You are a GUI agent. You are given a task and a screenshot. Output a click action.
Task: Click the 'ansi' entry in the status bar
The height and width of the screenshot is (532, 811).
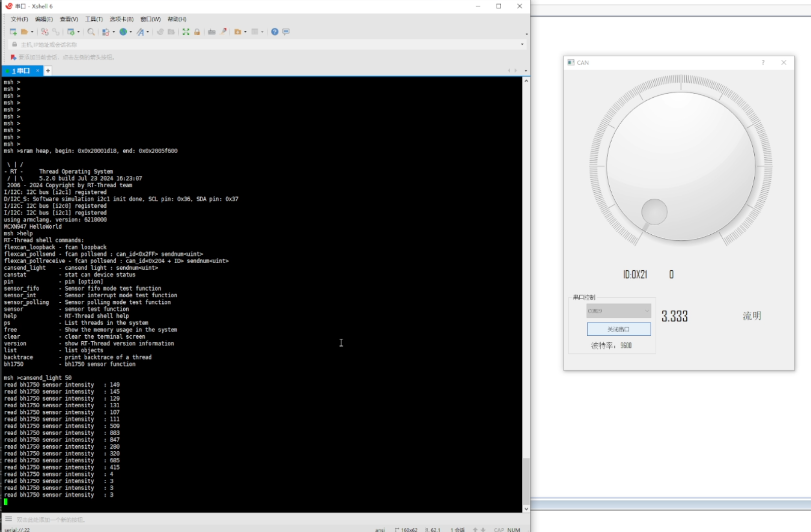tap(380, 529)
